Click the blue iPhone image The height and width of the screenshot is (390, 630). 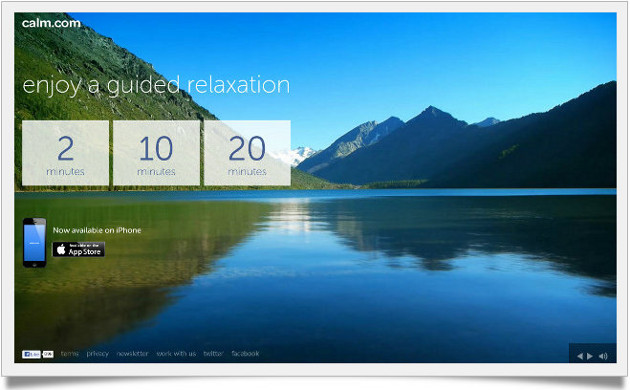pos(34,243)
